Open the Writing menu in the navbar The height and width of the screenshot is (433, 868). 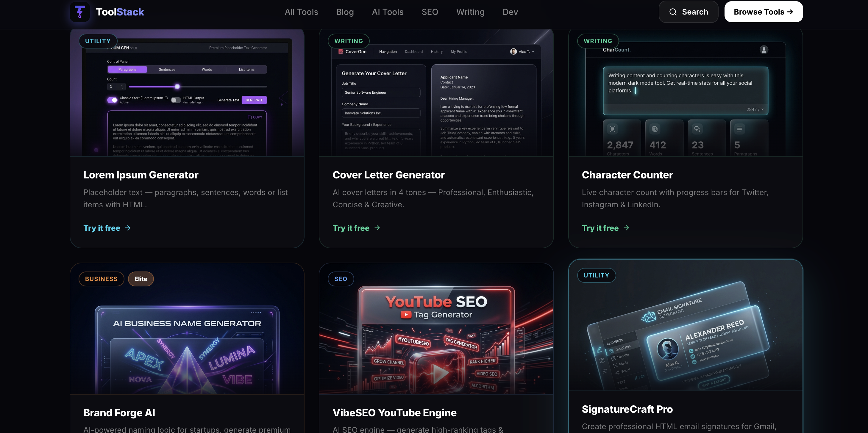(x=470, y=12)
